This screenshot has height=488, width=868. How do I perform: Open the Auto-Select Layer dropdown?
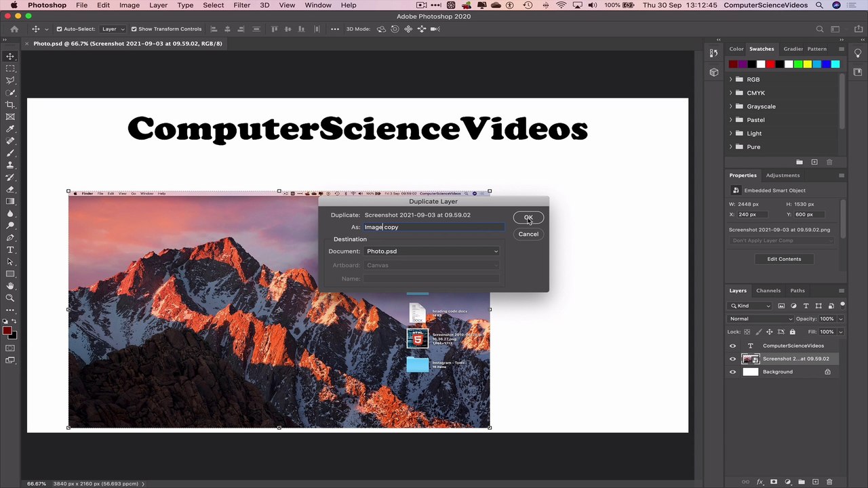[113, 29]
